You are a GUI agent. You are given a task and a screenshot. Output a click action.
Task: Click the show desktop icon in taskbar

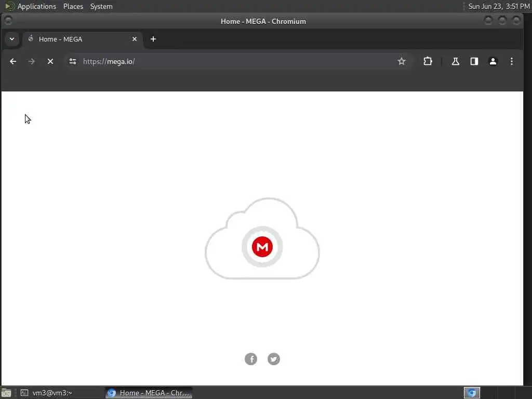point(6,393)
